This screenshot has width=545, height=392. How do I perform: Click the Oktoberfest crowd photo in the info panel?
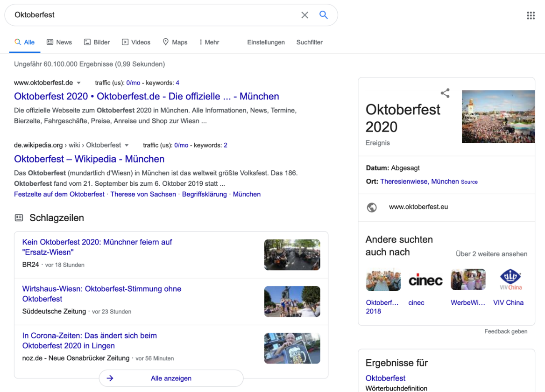tap(498, 117)
